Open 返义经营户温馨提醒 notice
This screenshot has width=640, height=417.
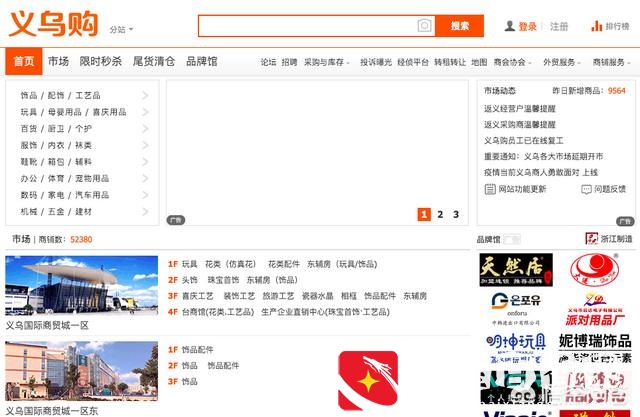click(520, 109)
